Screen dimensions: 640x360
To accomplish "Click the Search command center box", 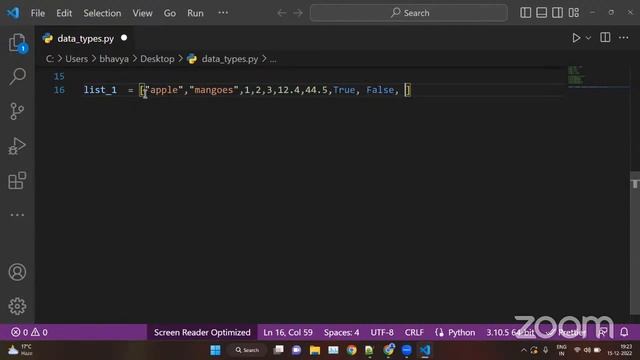I will pyautogui.click(x=409, y=13).
